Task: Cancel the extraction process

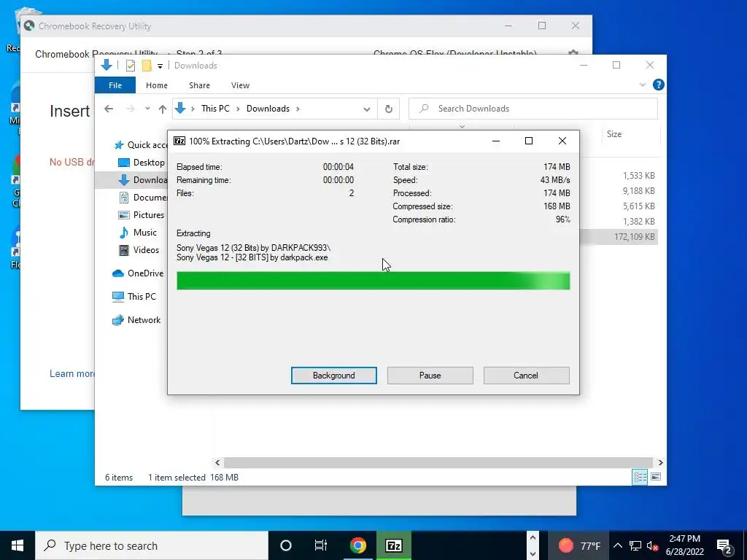Action: click(526, 376)
